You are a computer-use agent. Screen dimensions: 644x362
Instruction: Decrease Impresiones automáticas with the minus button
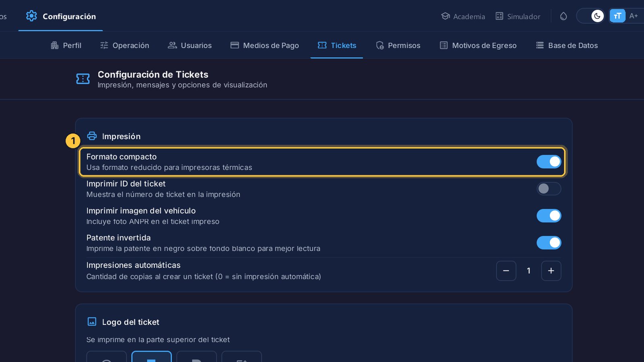point(506,271)
